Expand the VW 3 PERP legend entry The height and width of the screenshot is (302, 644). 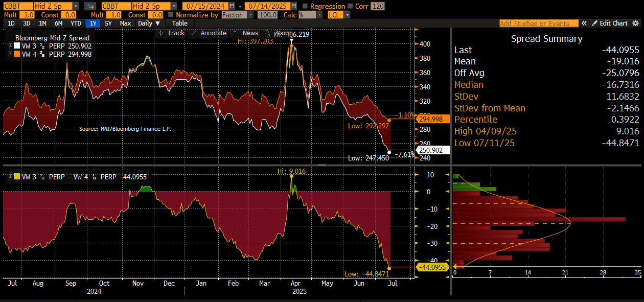coord(11,45)
